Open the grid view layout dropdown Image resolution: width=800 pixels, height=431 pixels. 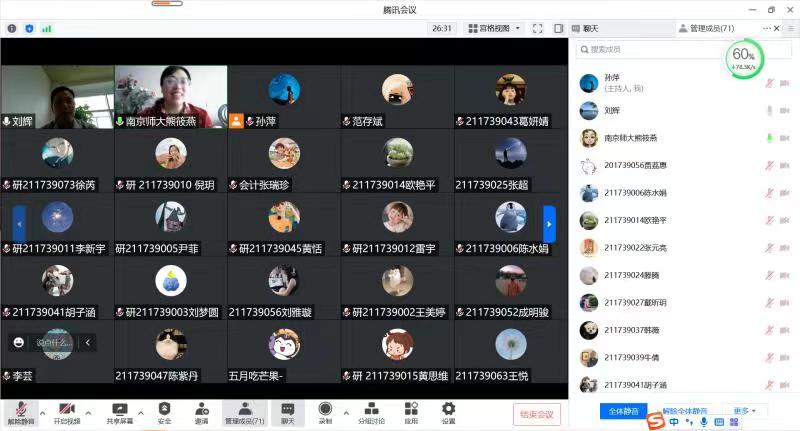pyautogui.click(x=493, y=28)
